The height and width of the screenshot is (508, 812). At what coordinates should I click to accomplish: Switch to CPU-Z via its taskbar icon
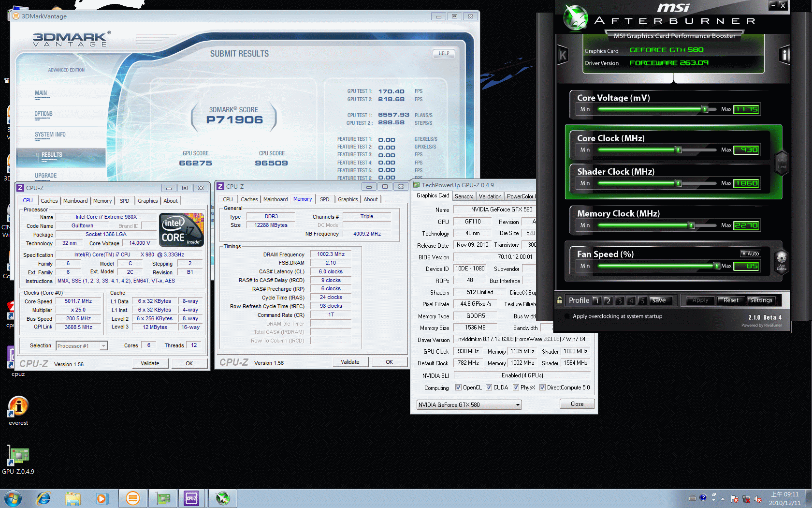pyautogui.click(x=191, y=498)
